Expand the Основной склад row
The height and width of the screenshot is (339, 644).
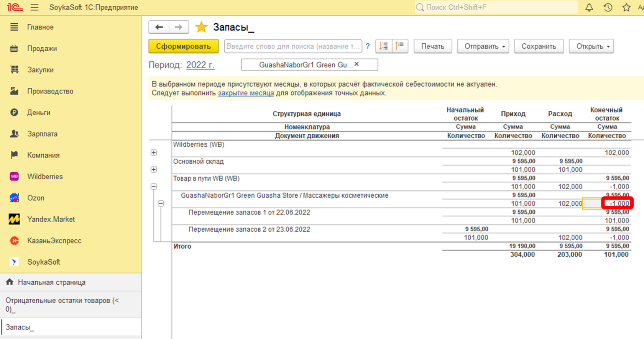(154, 169)
